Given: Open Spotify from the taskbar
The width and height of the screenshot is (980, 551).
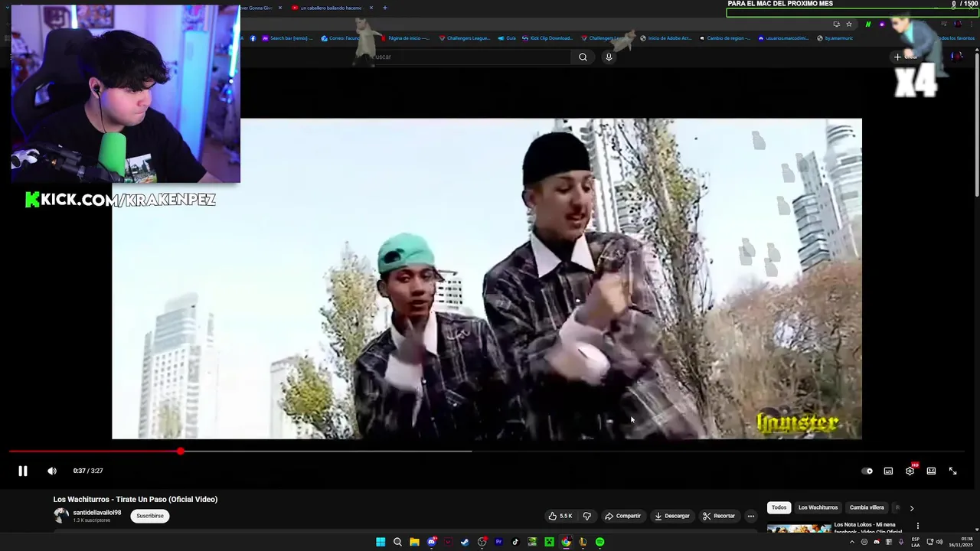Looking at the screenshot, I should (x=599, y=542).
